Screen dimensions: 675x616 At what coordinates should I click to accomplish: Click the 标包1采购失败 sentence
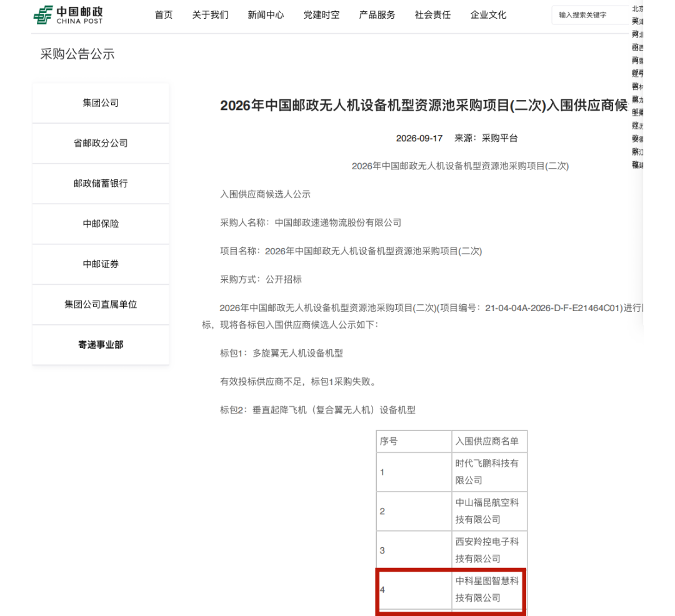tap(298, 382)
